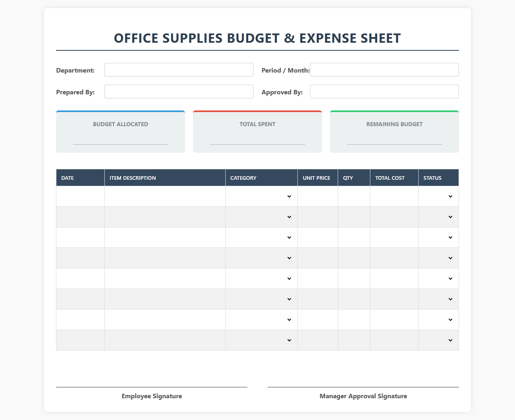Select the Approved By input field
The height and width of the screenshot is (420, 515).
click(384, 91)
